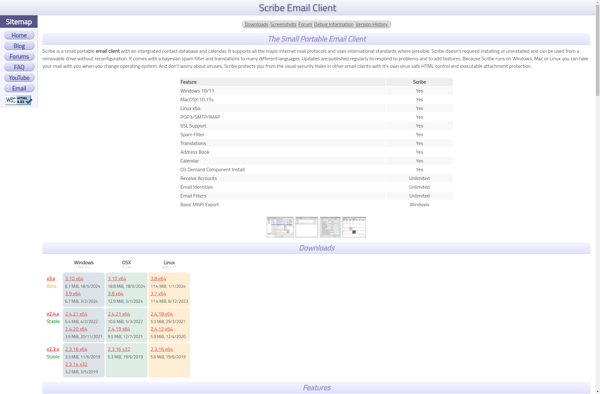This screenshot has height=394, width=600.
Task: Open the Home page from the sitemap
Action: click(19, 35)
